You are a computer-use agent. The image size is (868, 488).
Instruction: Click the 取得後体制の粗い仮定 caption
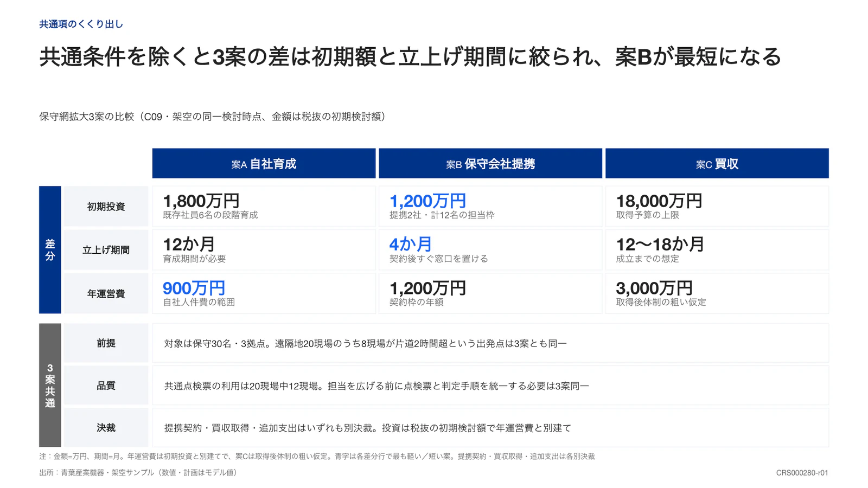coord(661,302)
